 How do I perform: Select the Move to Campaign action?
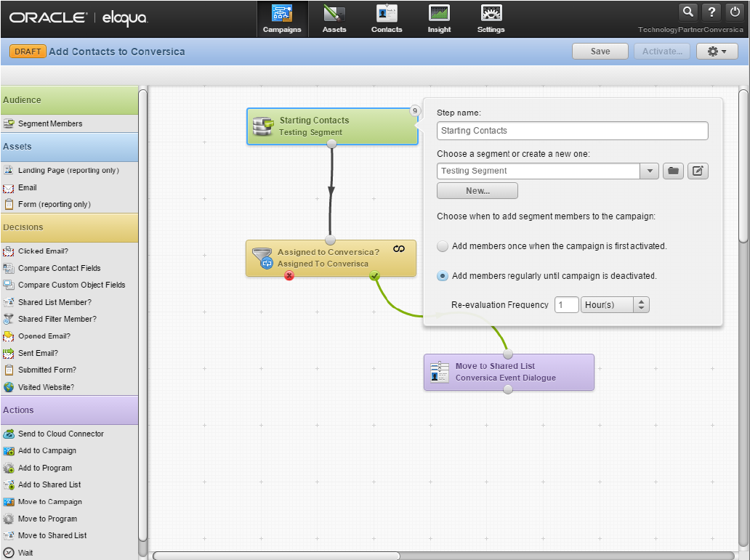pyautogui.click(x=69, y=502)
